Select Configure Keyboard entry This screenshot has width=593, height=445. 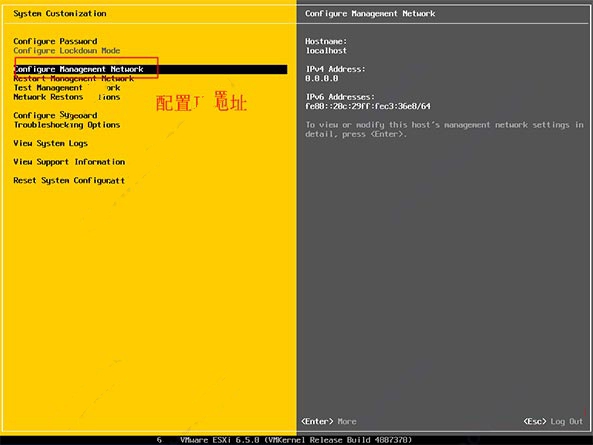click(x=55, y=115)
